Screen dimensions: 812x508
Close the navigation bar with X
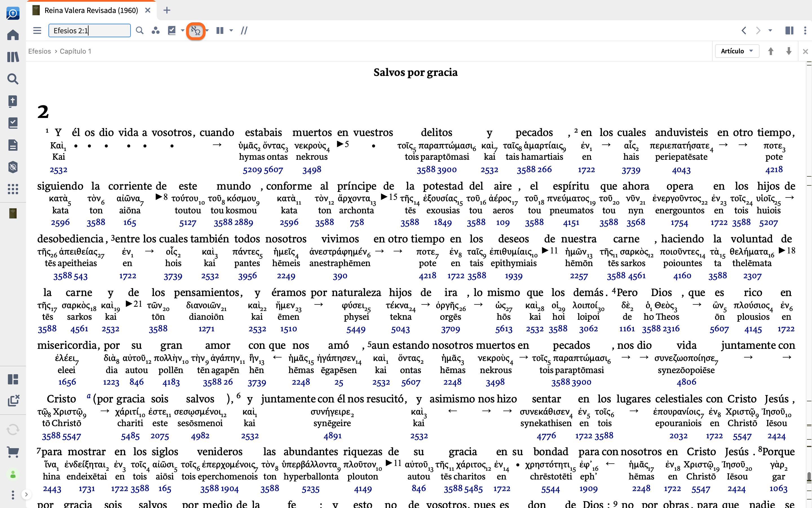click(805, 51)
